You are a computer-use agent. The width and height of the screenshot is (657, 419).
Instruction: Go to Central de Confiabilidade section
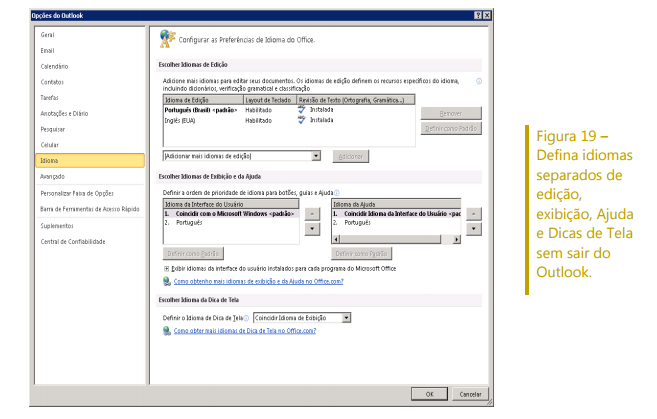(73, 241)
